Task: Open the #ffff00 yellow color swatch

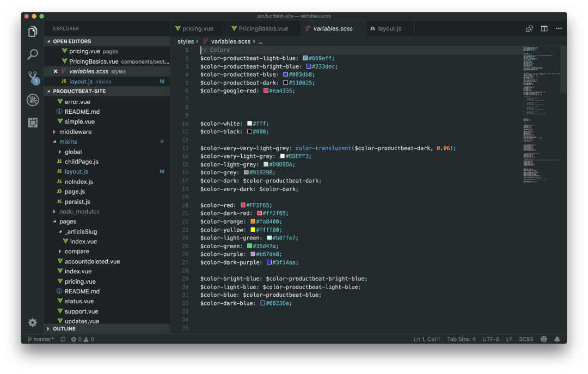Action: tap(253, 230)
